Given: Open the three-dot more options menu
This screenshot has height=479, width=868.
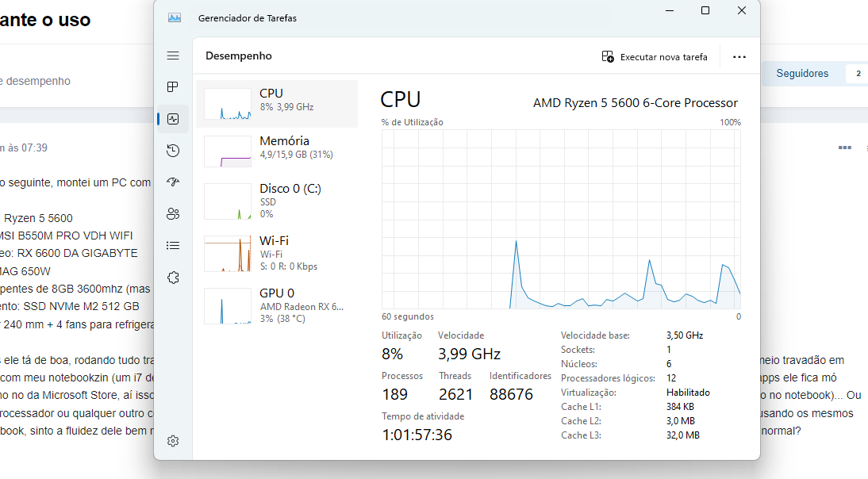Looking at the screenshot, I should click(739, 56).
